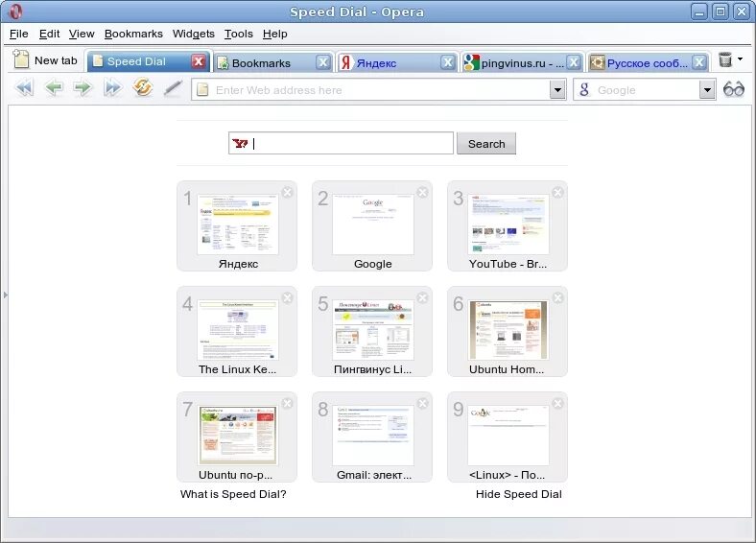Click the wand (pencil) toolbar icon
This screenshot has width=756, height=543.
pos(173,88)
